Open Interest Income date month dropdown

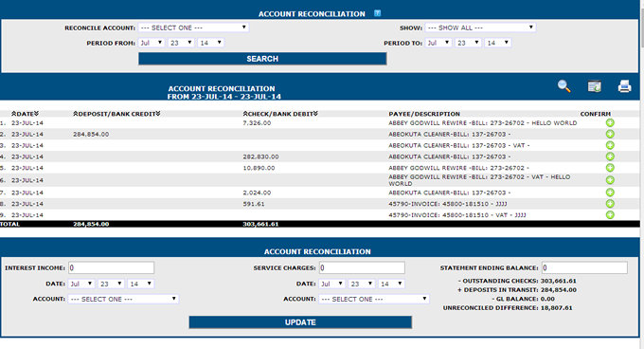click(x=81, y=284)
